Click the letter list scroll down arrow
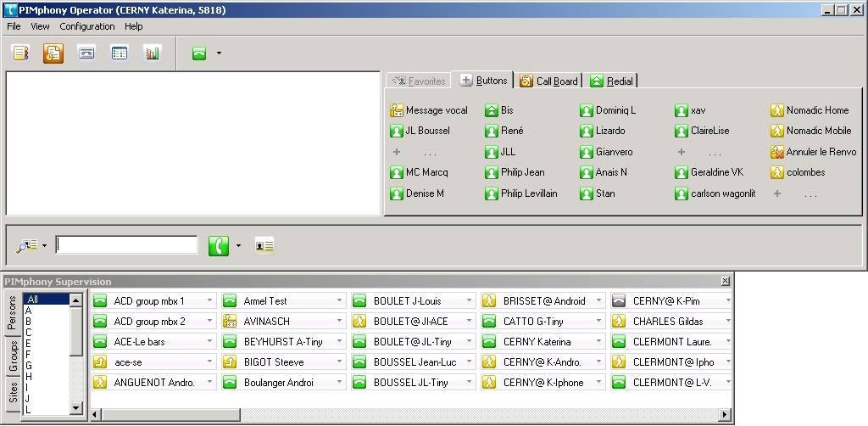 [x=76, y=408]
